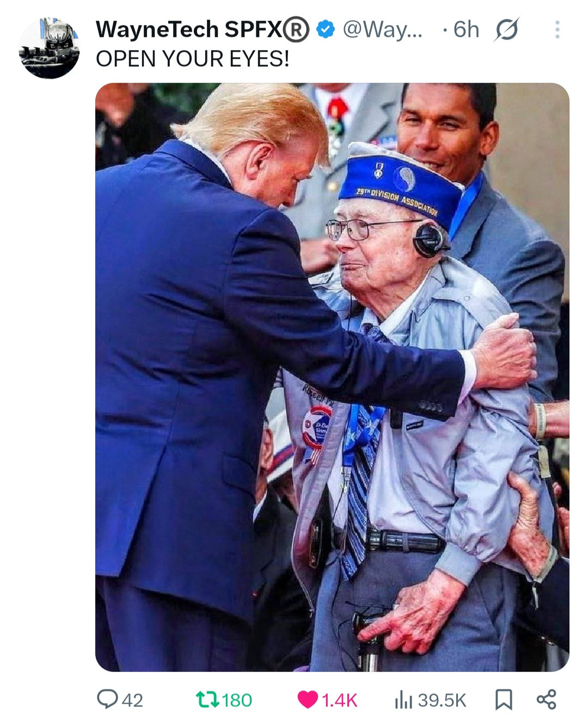Click the 42 replies count

tap(132, 700)
